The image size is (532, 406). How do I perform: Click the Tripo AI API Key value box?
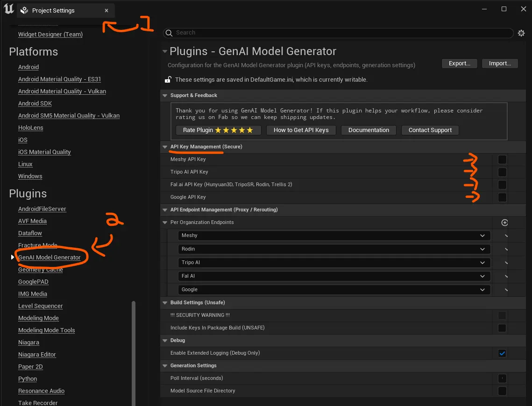502,172
